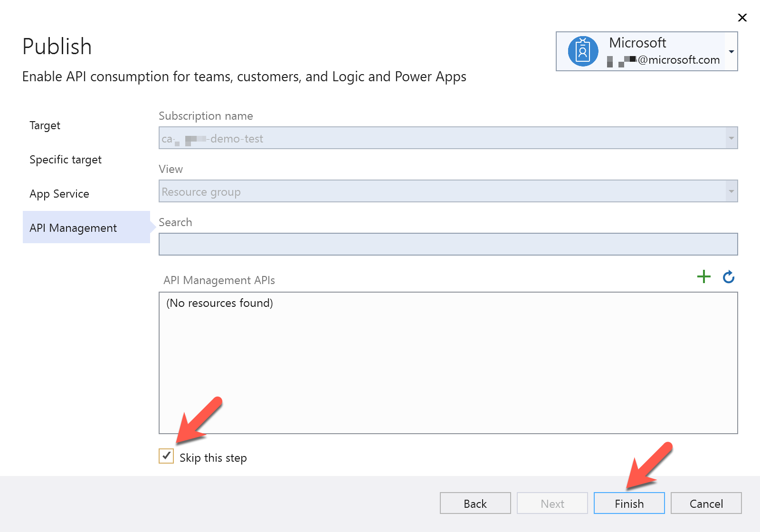Add a new API Management API
Viewport: 760px width, 532px height.
704,276
